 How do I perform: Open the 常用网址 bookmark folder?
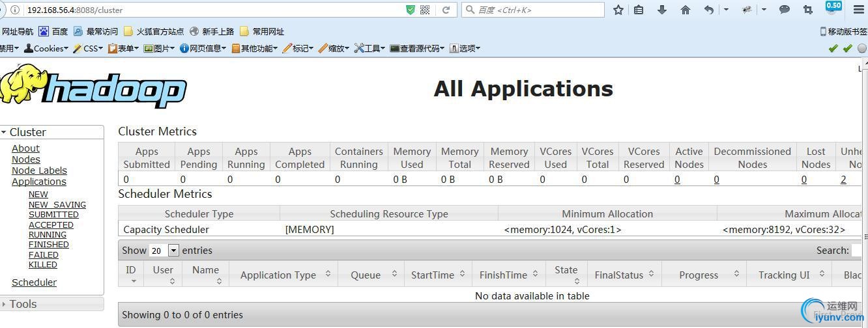pos(262,31)
